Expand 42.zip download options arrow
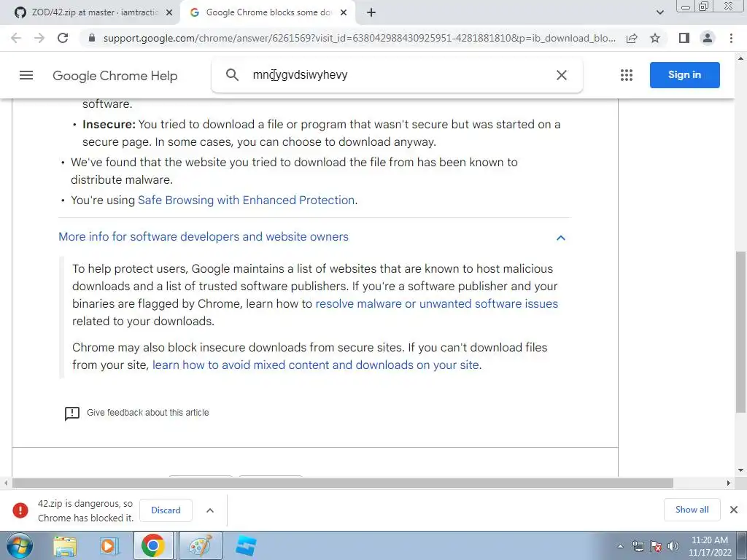The image size is (747, 560). (209, 510)
